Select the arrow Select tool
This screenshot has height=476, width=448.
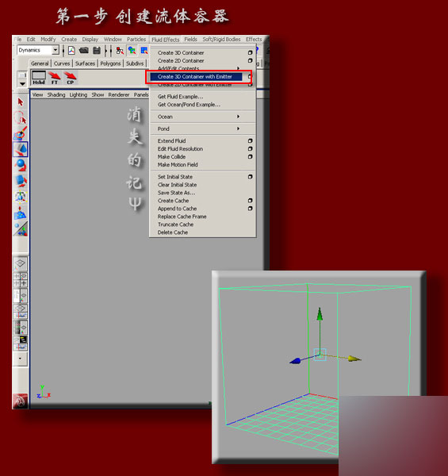(x=21, y=102)
